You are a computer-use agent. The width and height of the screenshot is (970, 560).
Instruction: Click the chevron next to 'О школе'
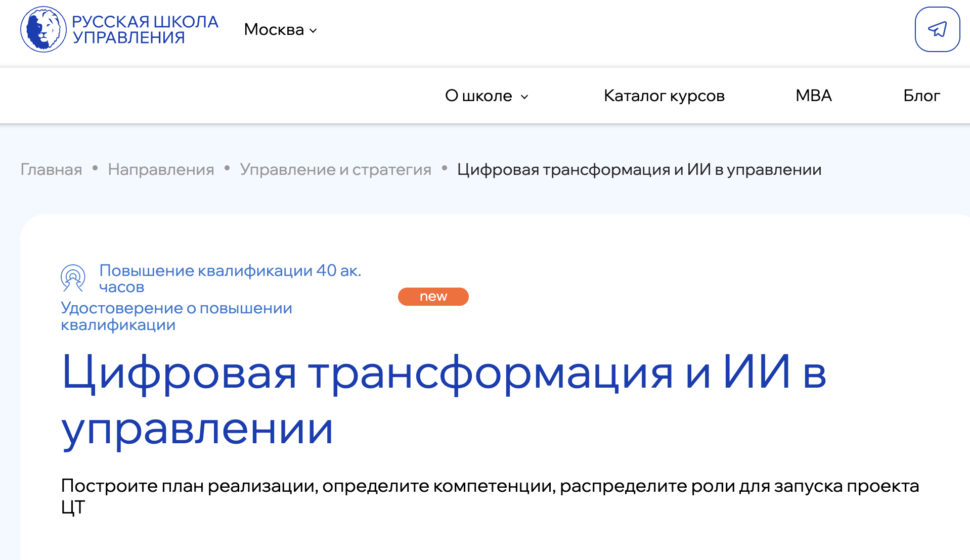tap(524, 97)
